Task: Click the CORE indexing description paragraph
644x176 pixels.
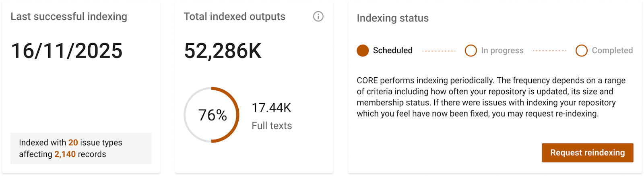Action: (491, 97)
